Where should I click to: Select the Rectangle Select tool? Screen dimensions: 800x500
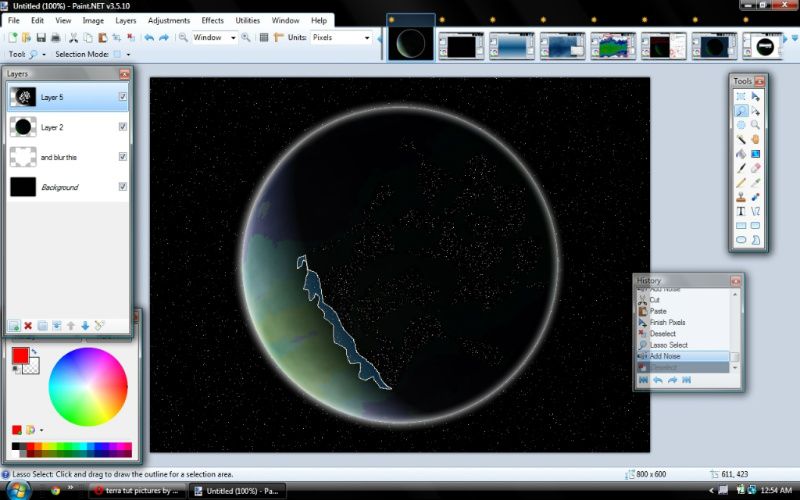click(741, 96)
